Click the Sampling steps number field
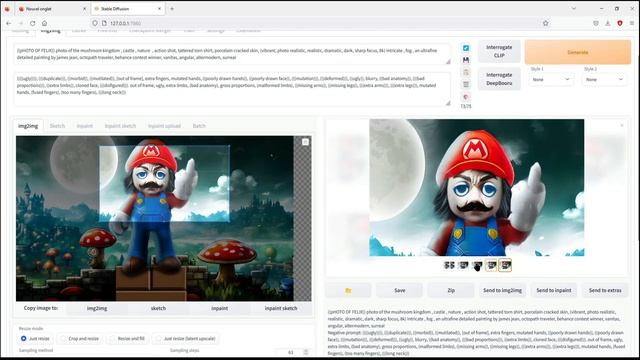The width and height of the screenshot is (640, 360). coord(290,352)
